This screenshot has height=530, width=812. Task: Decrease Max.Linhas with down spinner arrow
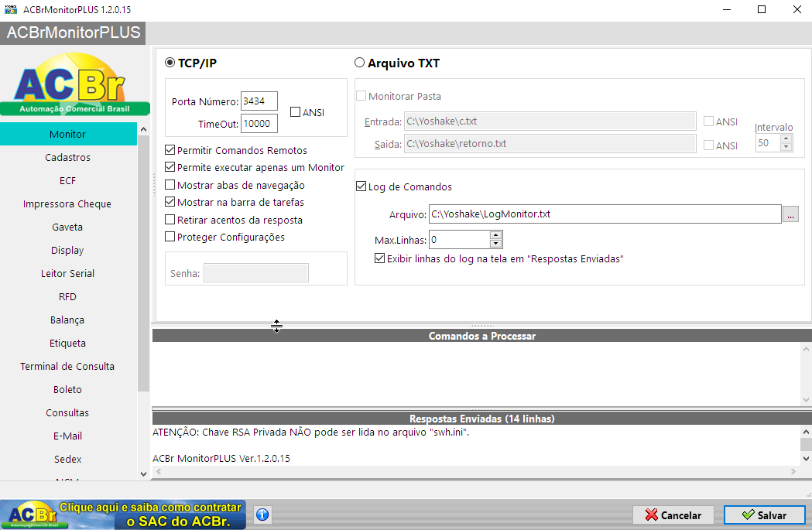coord(495,244)
